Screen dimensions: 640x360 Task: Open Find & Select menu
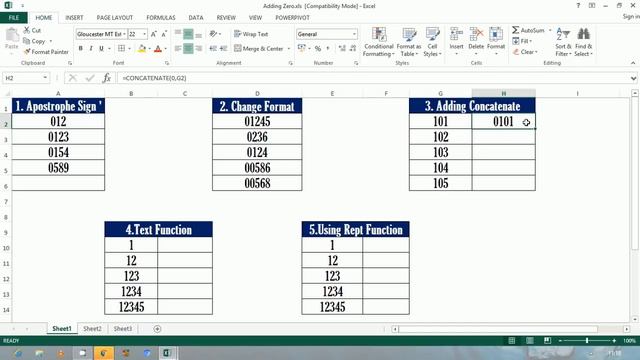click(583, 42)
